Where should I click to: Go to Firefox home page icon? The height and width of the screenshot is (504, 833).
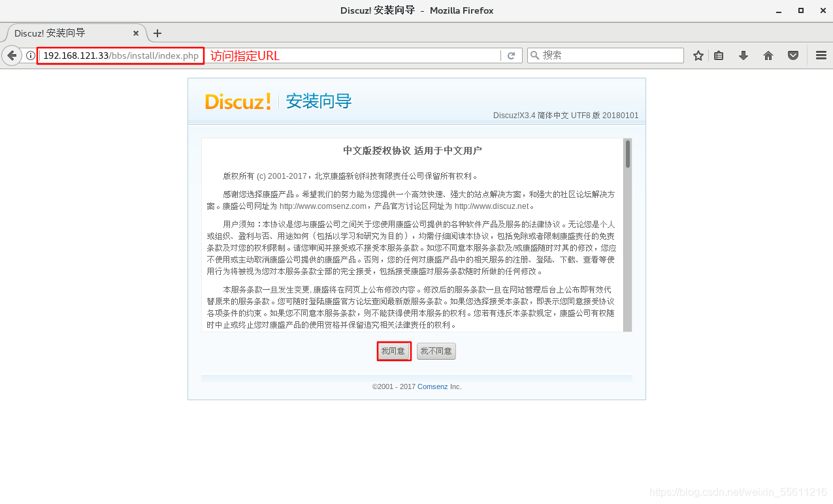point(768,55)
